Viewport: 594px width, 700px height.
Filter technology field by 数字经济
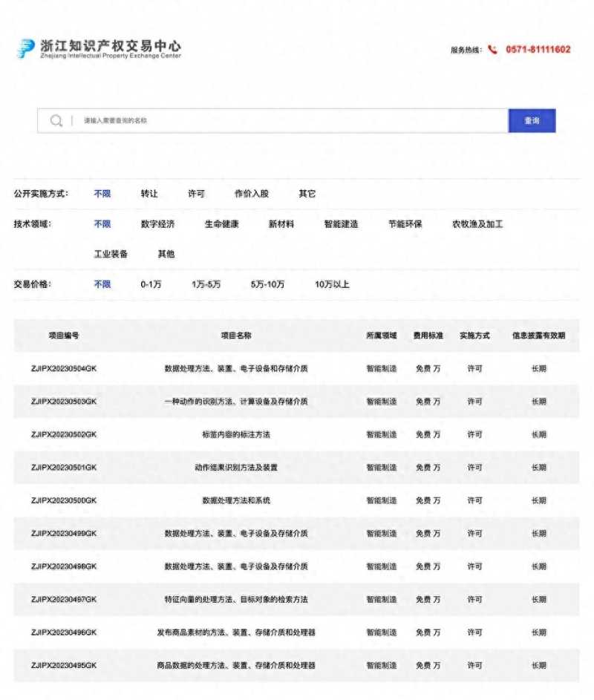click(157, 224)
